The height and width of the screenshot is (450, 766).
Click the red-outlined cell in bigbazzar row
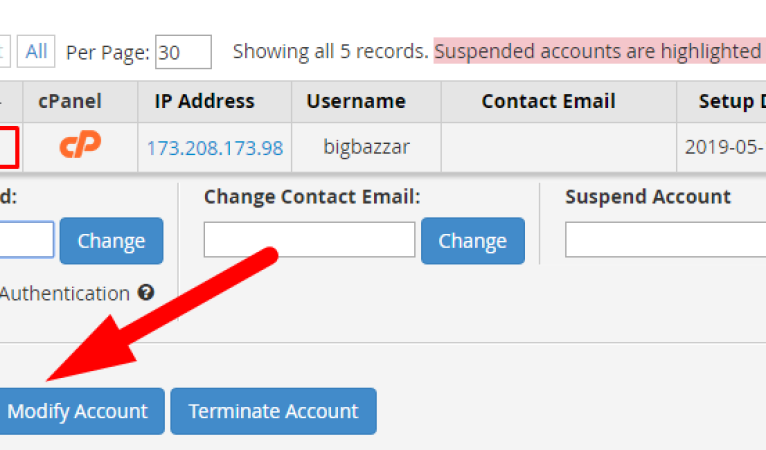point(9,148)
